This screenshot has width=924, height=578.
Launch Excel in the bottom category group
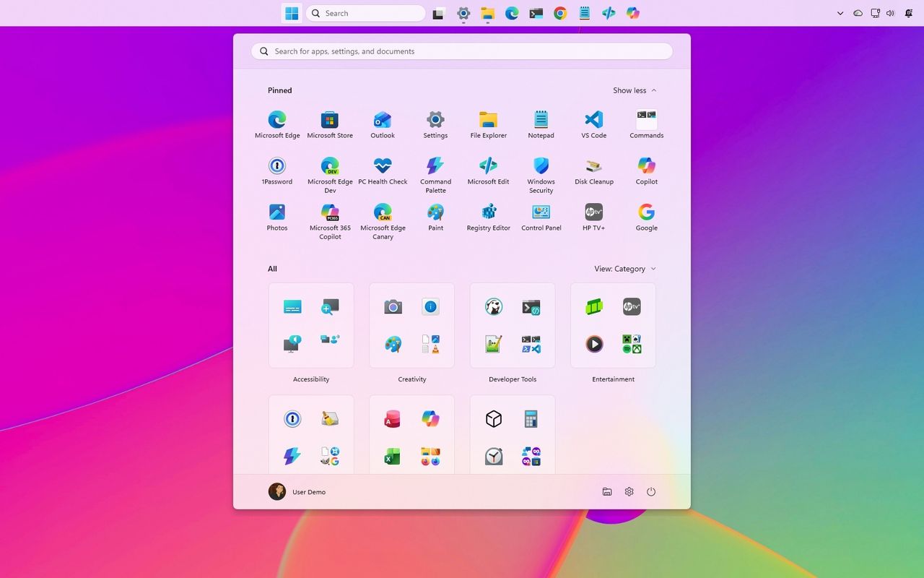coord(393,457)
